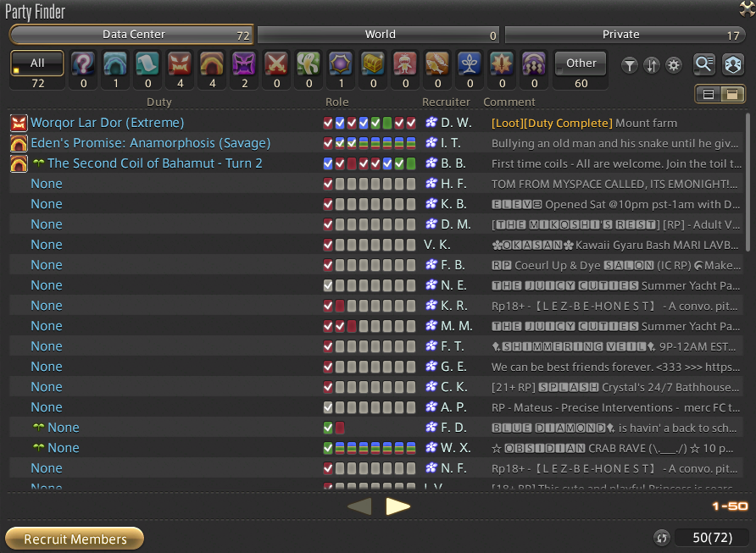This screenshot has height=553, width=756.
Task: Switch to detailed two-line list view
Action: click(x=732, y=94)
